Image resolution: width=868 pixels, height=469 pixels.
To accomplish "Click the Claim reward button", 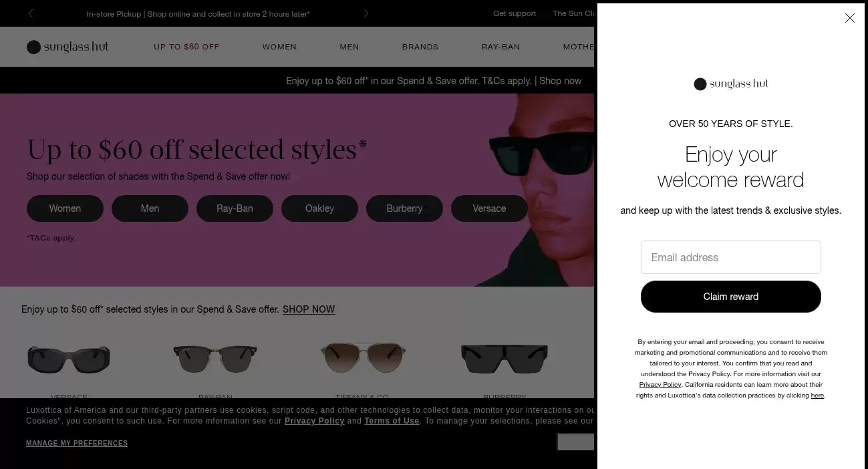I will coord(730,297).
